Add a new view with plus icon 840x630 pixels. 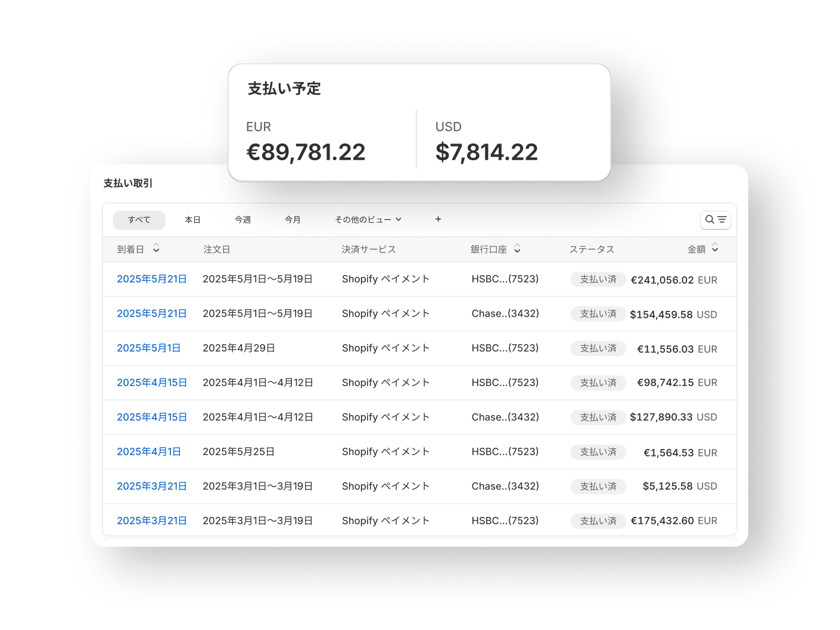click(x=438, y=219)
